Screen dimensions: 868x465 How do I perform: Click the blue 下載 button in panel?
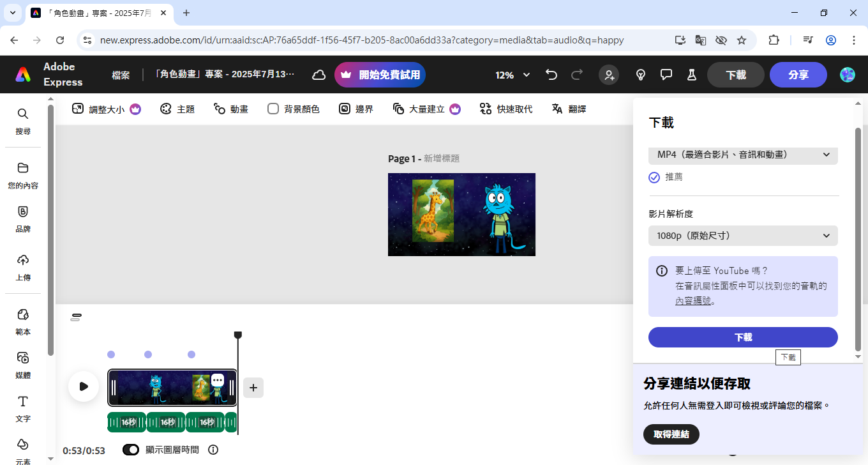click(x=743, y=337)
